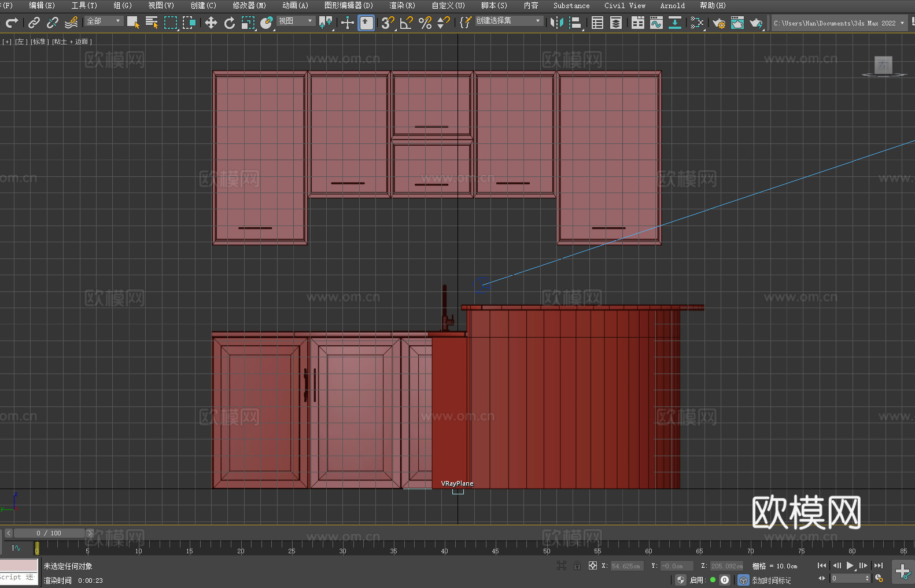The image size is (915, 588).
Task: Open Rendered Frame Window icon
Action: click(x=737, y=23)
